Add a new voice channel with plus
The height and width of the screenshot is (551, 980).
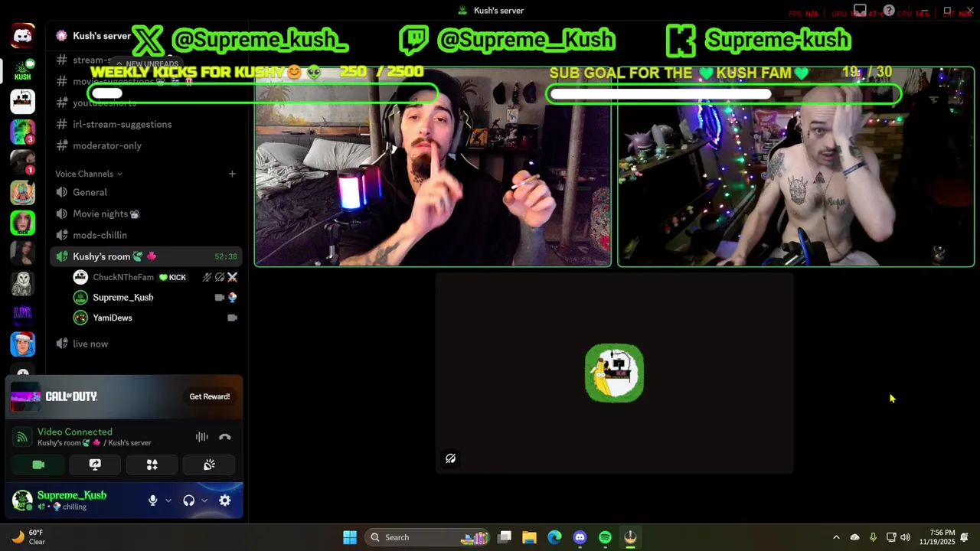coord(232,174)
